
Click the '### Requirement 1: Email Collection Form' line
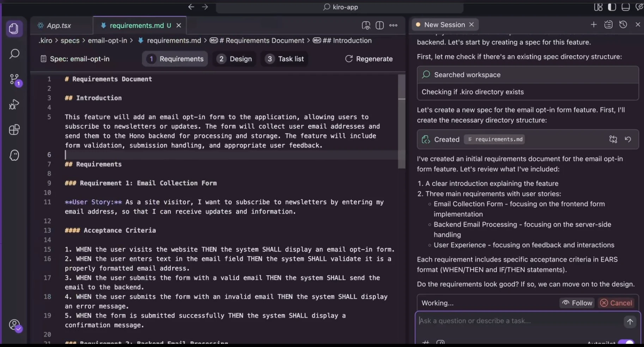(141, 183)
